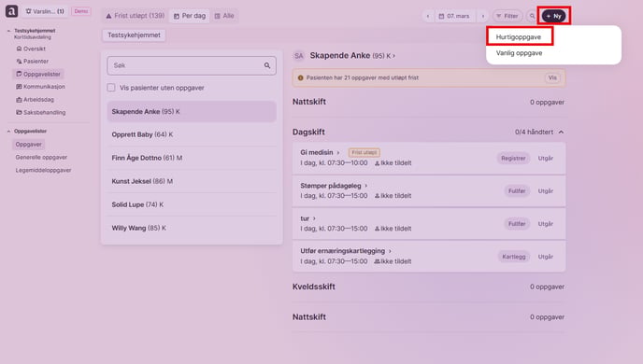This screenshot has width=643, height=364.
Task: Click the Frist utløpt badge
Action: [364, 152]
